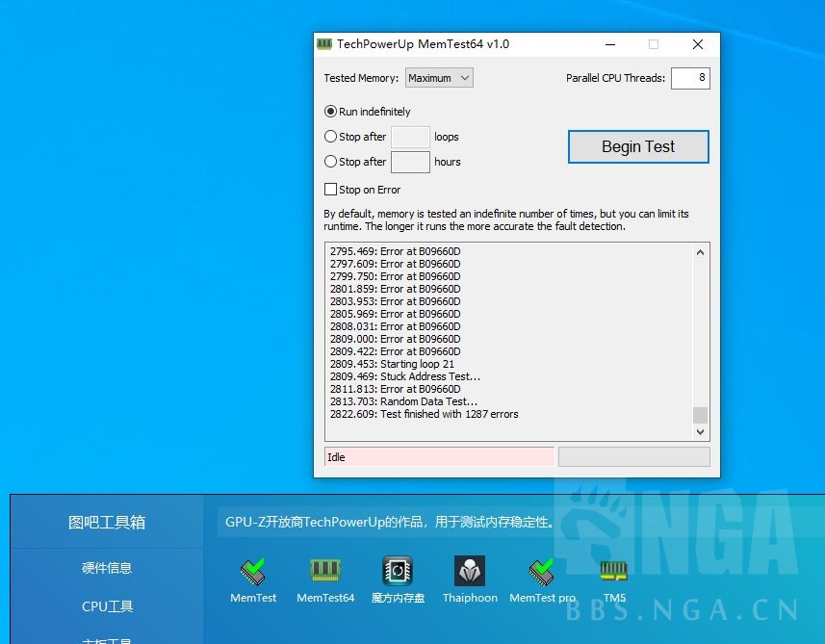Select the log line stamped 2811.813
The width and height of the screenshot is (825, 644).
point(395,389)
